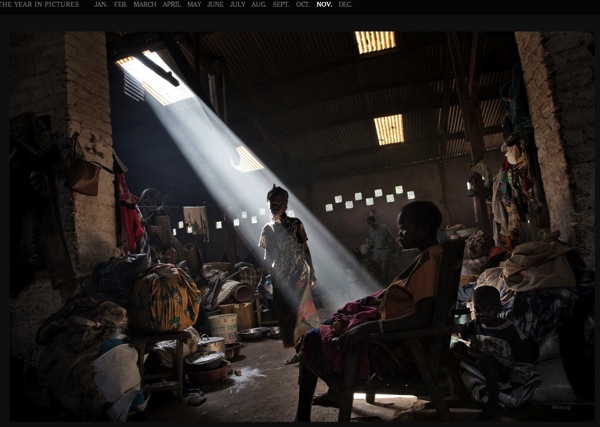Open the APRIL month section
Image resolution: width=600 pixels, height=427 pixels.
tap(172, 5)
